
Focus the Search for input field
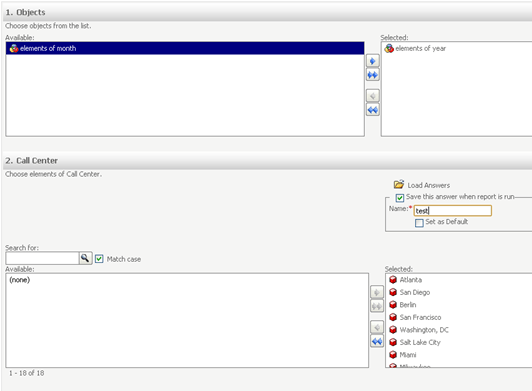[42, 258]
